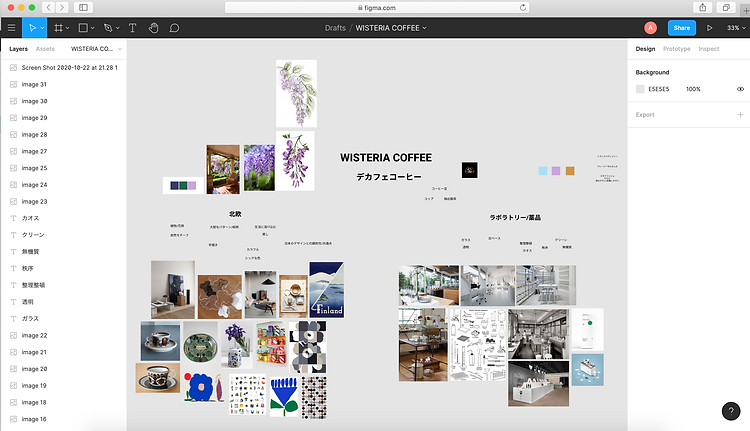Viewport: 750px width, 431px height.
Task: Click image icon of image 16 layer
Action: (13, 419)
